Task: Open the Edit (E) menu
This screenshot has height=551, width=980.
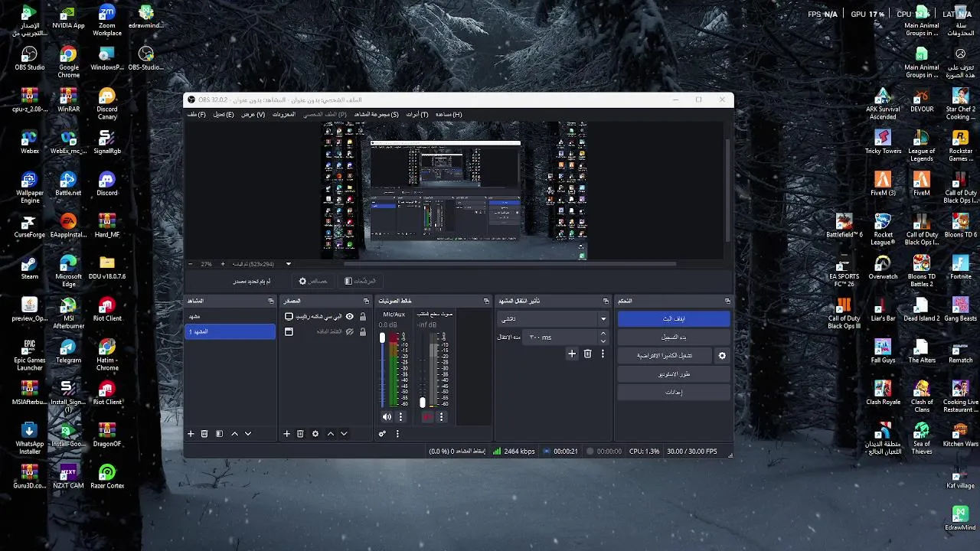Action: 224,114
